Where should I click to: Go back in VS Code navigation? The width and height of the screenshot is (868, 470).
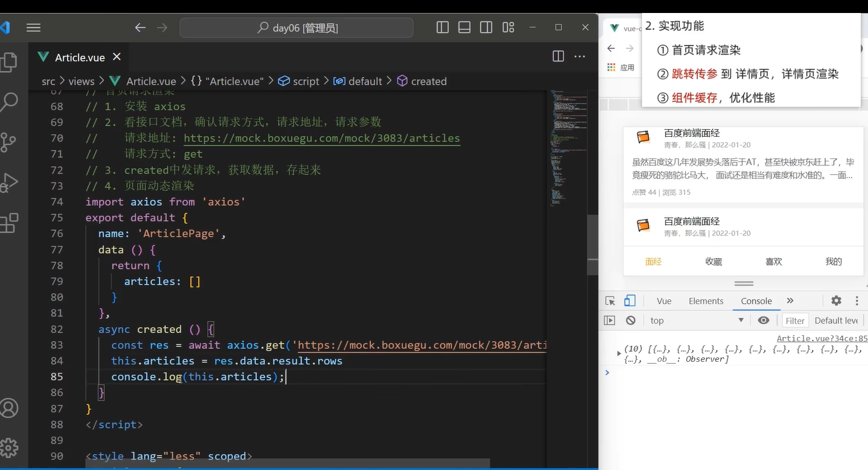point(140,28)
